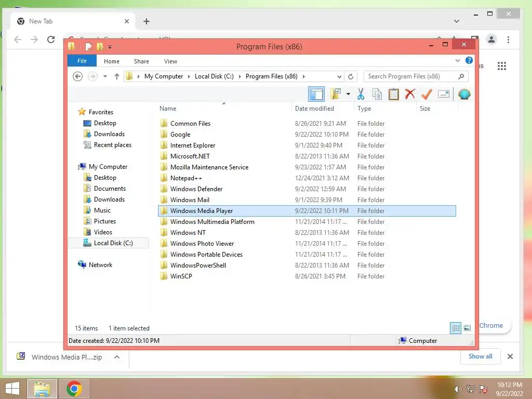This screenshot has height=399, width=532.
Task: Open menu arrow for Windows Media Pl...zip download
Action: (x=117, y=357)
